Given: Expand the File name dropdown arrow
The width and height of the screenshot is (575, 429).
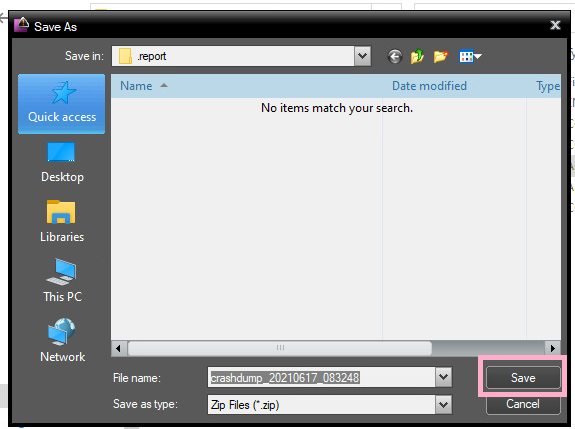Looking at the screenshot, I should [x=443, y=377].
